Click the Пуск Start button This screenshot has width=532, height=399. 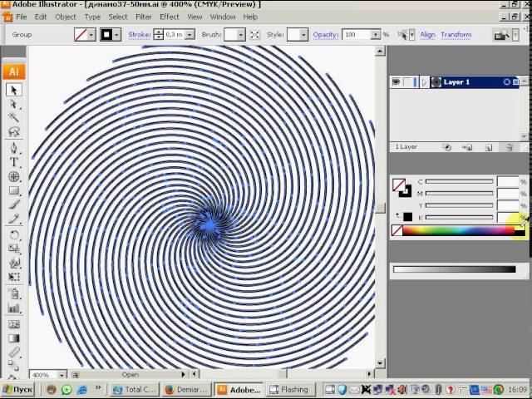[x=17, y=390]
